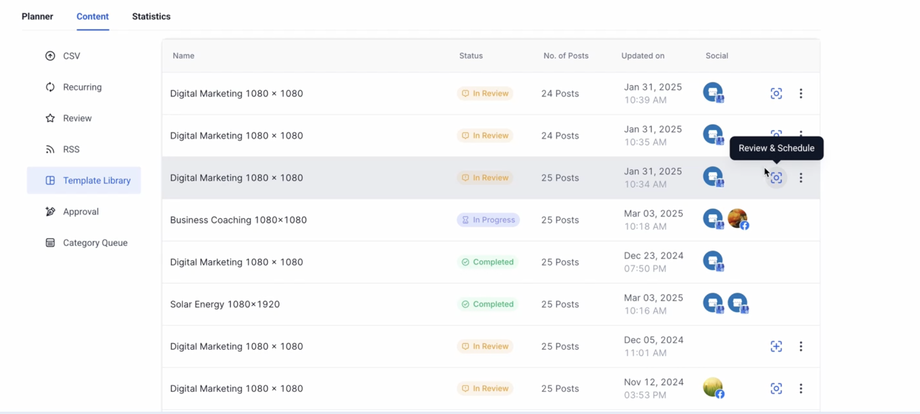Open three-dot menu for Nov 12, 2024 row

(x=801, y=389)
